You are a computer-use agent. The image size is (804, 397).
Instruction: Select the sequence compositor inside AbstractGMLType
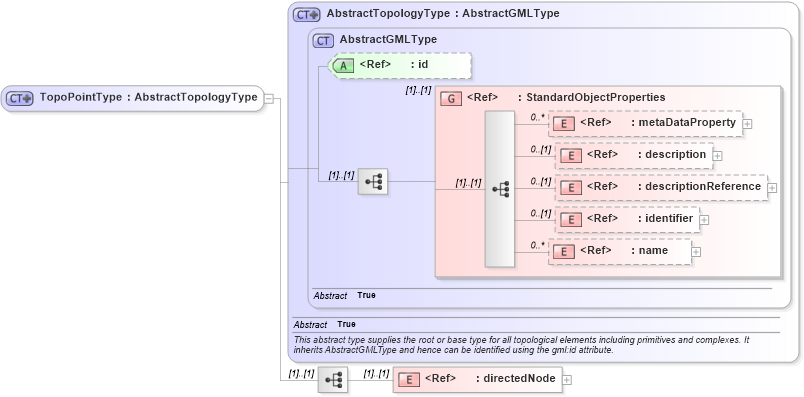373,181
